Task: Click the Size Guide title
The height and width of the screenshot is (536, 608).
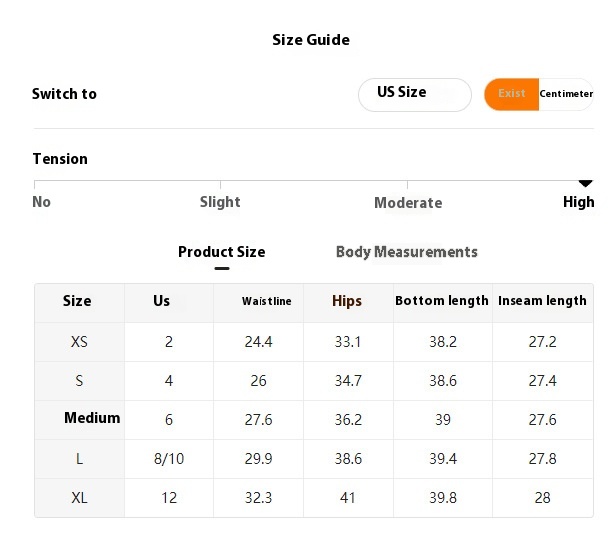Action: click(311, 40)
